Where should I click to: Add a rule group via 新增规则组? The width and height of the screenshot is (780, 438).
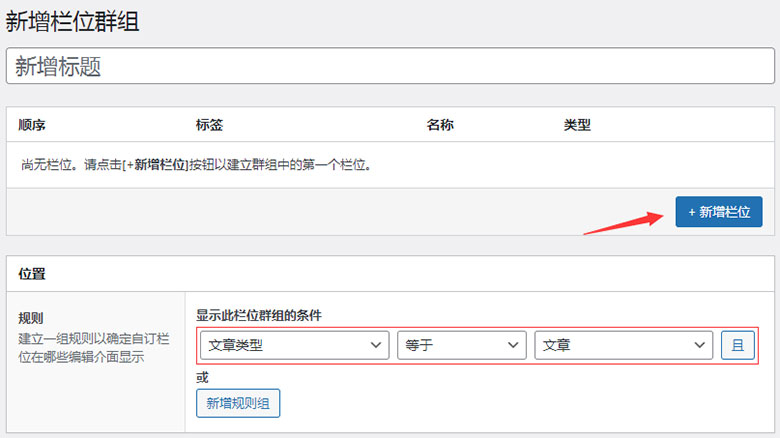point(238,403)
